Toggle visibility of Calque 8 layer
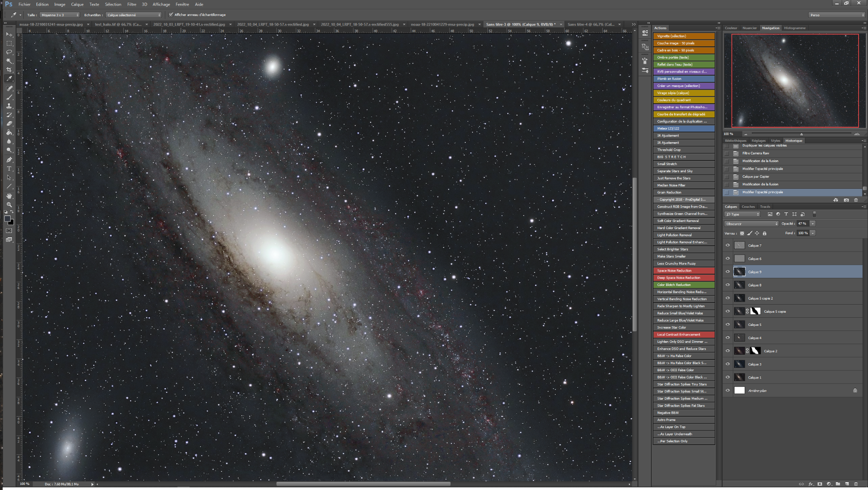The height and width of the screenshot is (490, 868). [728, 285]
